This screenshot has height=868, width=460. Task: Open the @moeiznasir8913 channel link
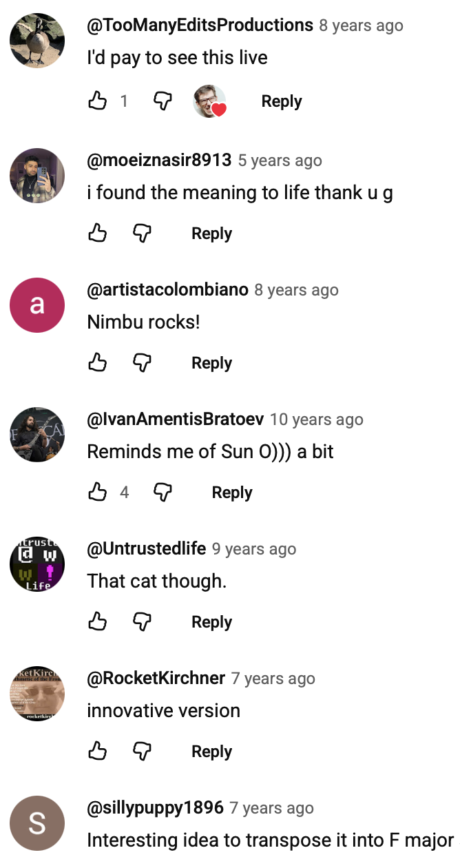[159, 161]
